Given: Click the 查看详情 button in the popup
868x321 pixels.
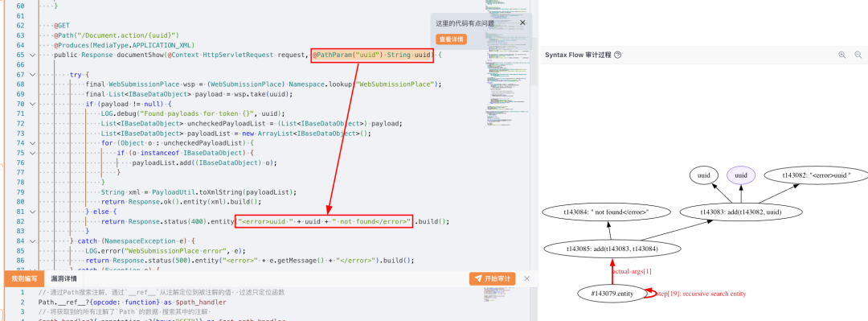Looking at the screenshot, I should coord(451,39).
